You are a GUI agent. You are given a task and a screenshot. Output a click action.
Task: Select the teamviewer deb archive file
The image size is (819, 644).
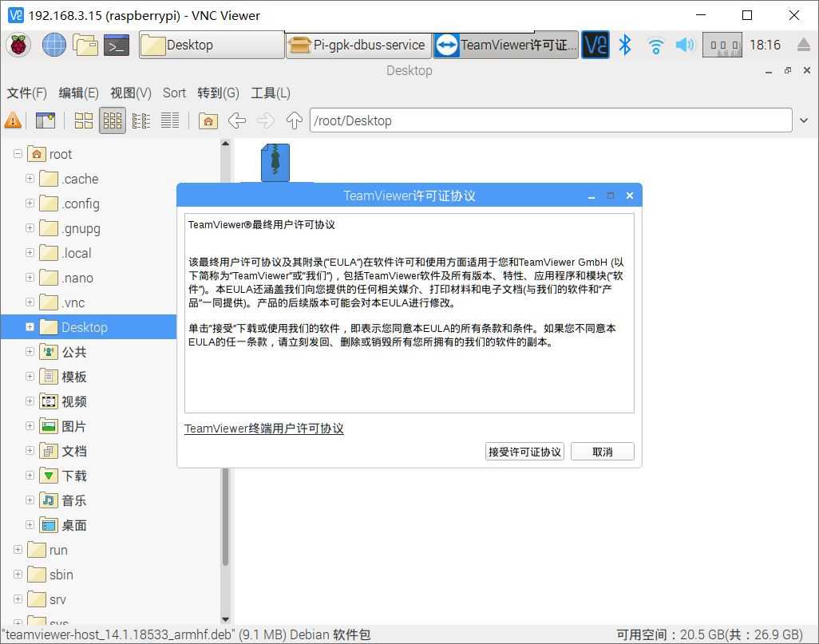pyautogui.click(x=275, y=163)
